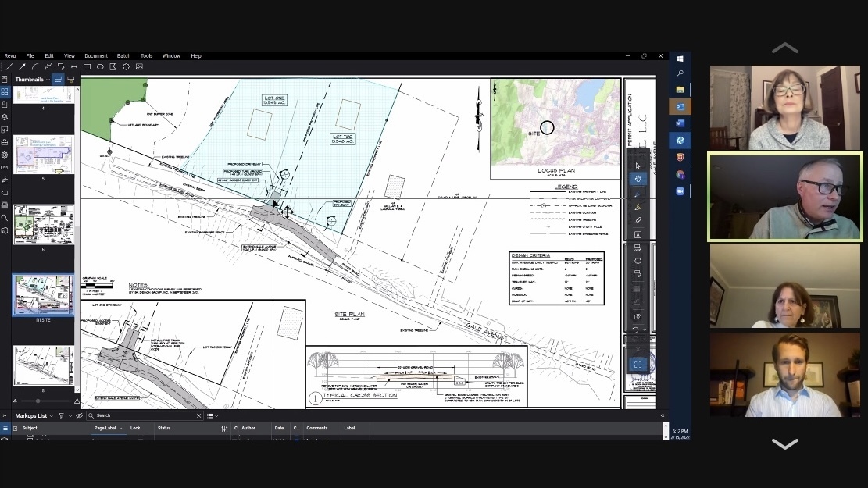Open the Batch menu
This screenshot has height=488, width=868.
pyautogui.click(x=123, y=56)
